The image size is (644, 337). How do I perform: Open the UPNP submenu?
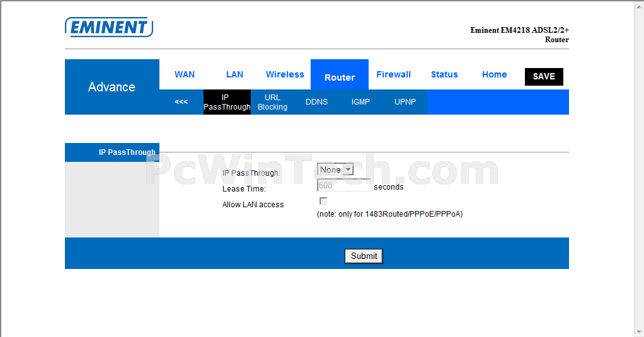[x=405, y=102]
